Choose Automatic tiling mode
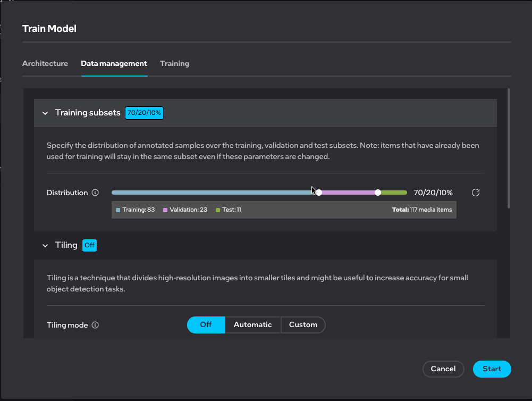The image size is (532, 401). click(252, 325)
